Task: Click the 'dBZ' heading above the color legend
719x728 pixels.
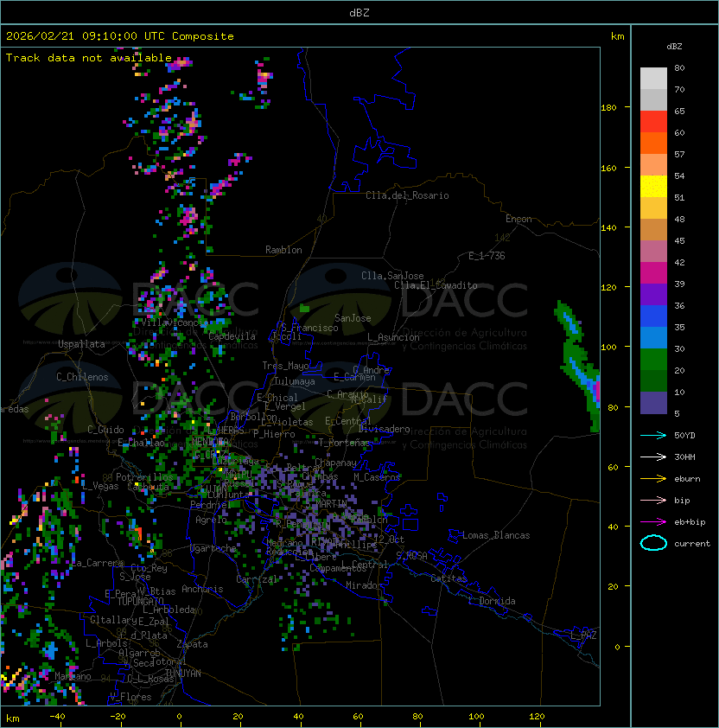Action: tap(674, 47)
